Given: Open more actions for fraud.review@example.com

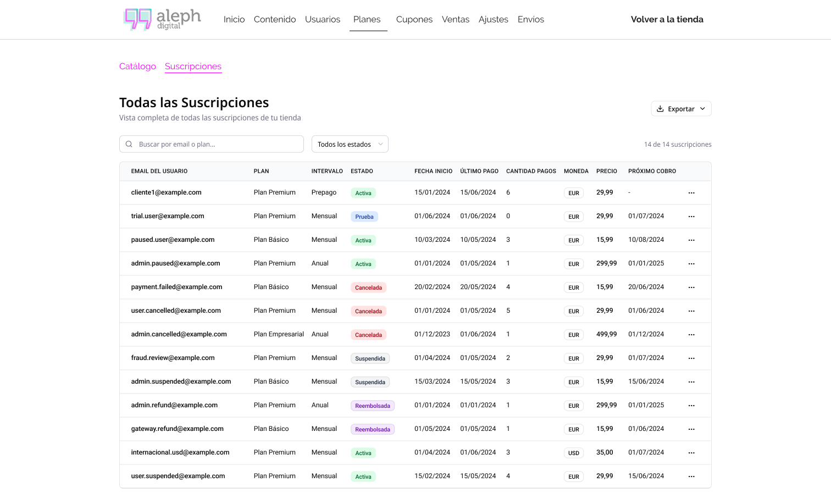Looking at the screenshot, I should pyautogui.click(x=691, y=358).
